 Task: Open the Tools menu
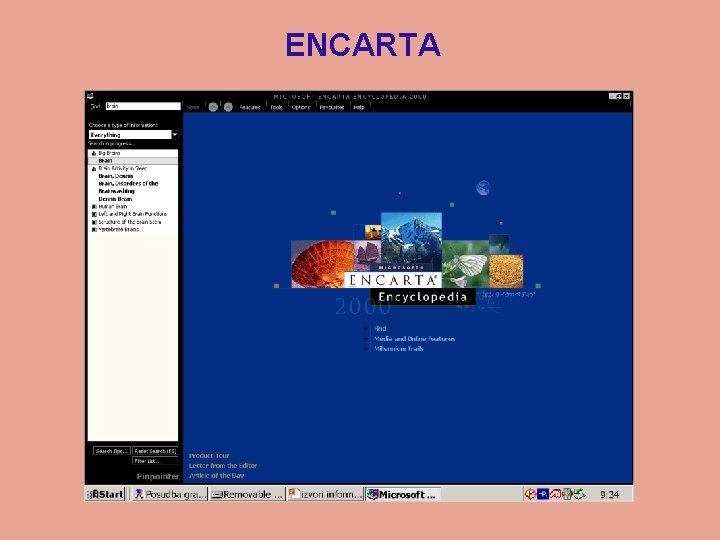click(276, 107)
